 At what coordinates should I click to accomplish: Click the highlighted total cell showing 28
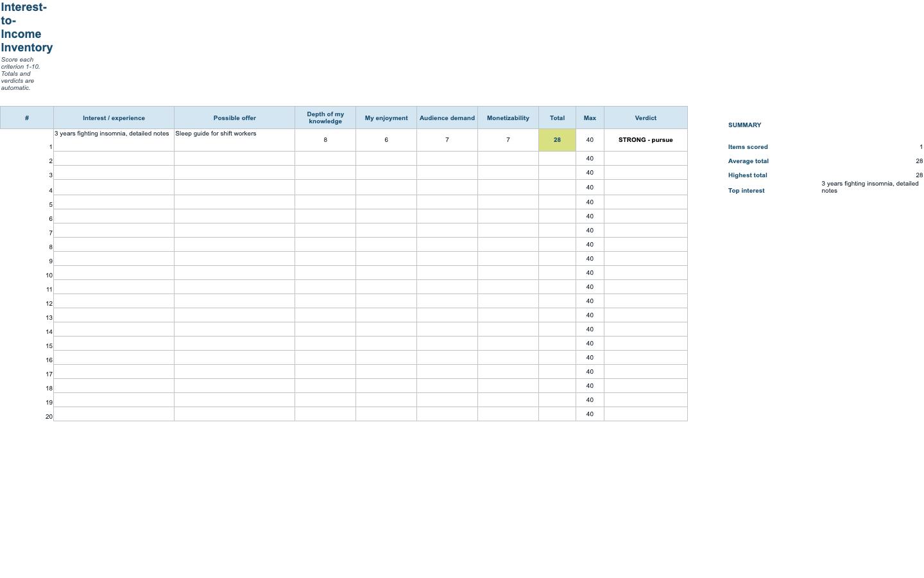tap(557, 140)
